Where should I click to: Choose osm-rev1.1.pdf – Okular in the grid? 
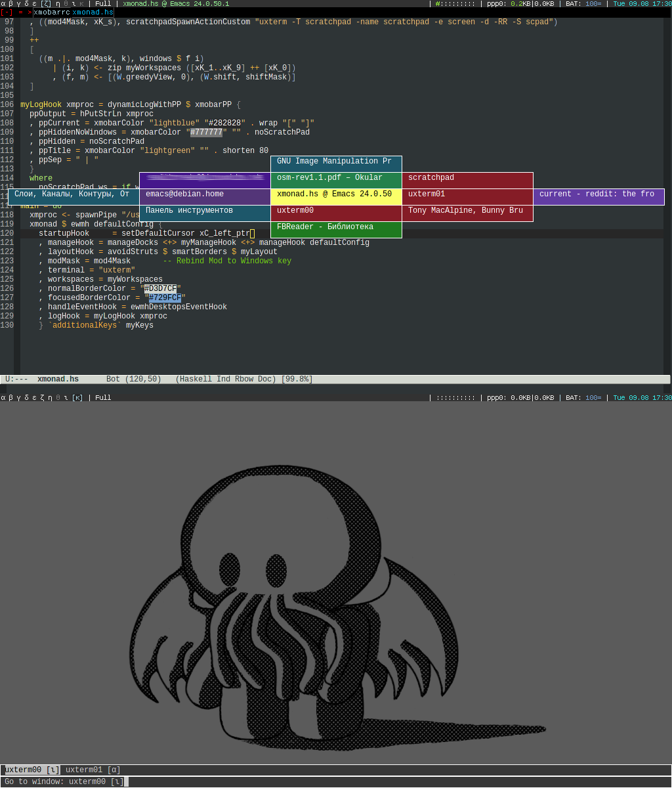click(x=336, y=181)
